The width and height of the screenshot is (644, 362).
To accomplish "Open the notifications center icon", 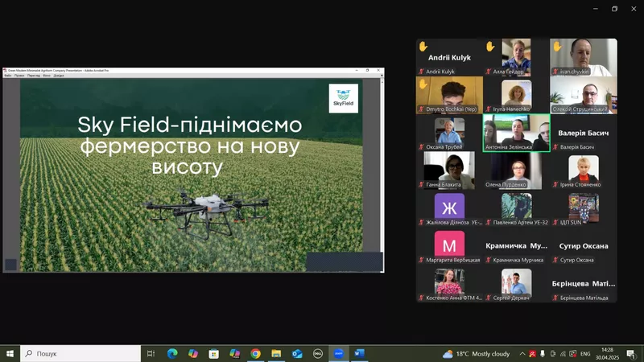I will click(x=631, y=354).
